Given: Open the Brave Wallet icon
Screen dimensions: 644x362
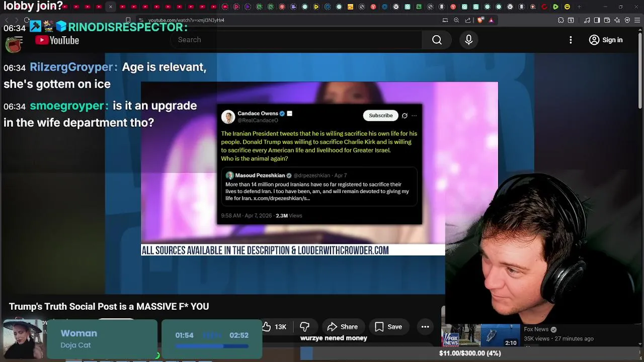Looking at the screenshot, I should (607, 20).
